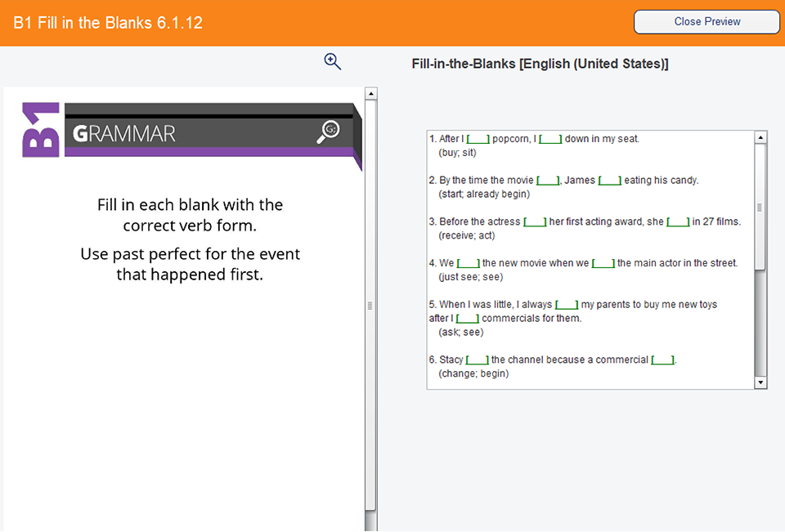The width and height of the screenshot is (785, 532).
Task: Select the buy blank in sentence 1
Action: point(478,139)
